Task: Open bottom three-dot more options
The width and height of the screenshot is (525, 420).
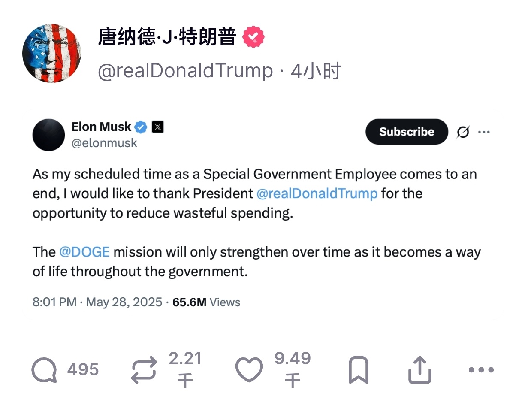Action: coord(481,370)
